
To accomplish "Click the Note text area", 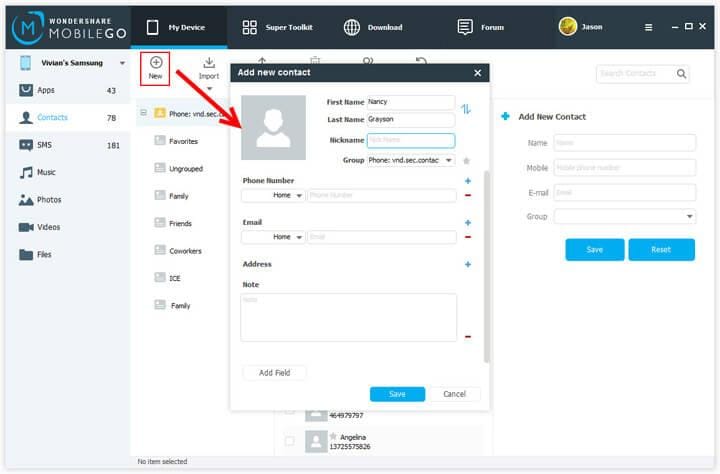I will [349, 317].
